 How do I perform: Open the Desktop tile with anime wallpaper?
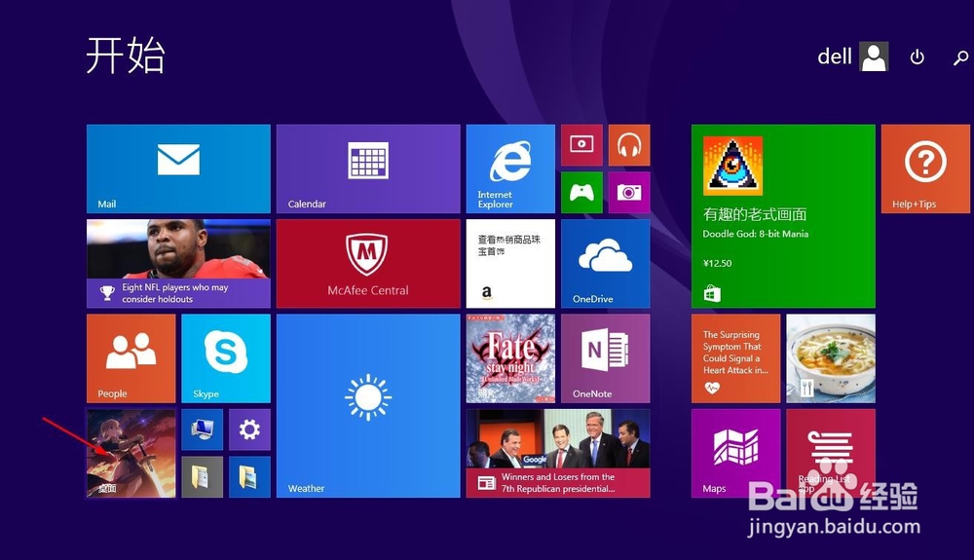point(131,453)
